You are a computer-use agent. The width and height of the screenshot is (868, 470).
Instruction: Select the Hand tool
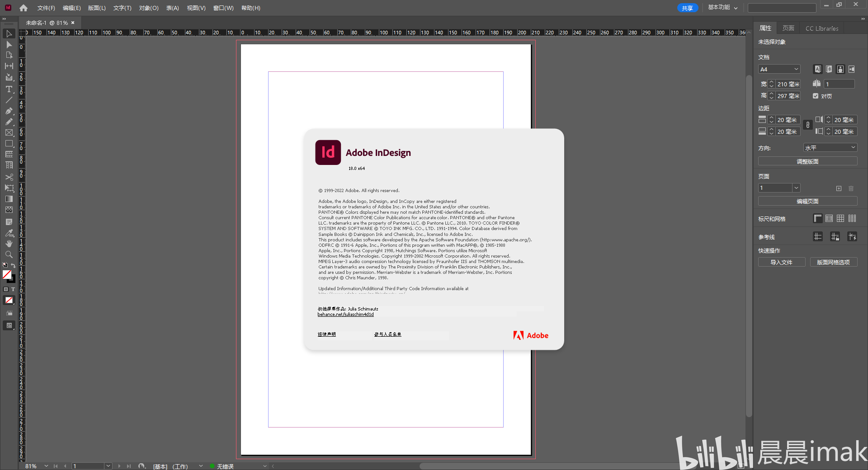click(x=9, y=244)
